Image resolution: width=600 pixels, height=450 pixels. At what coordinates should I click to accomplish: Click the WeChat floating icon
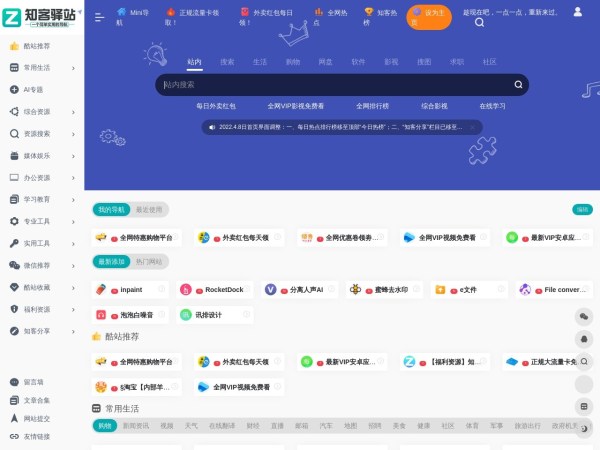(x=584, y=316)
